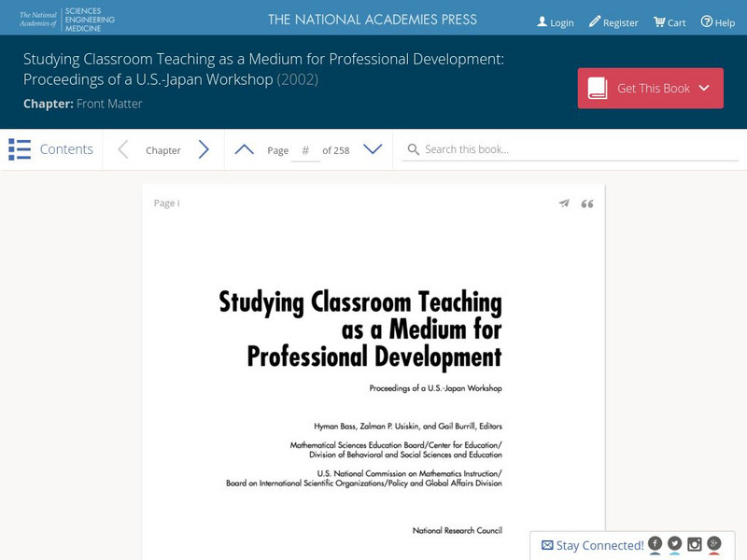Go to next chapter arrow
The height and width of the screenshot is (560, 747).
click(x=204, y=149)
